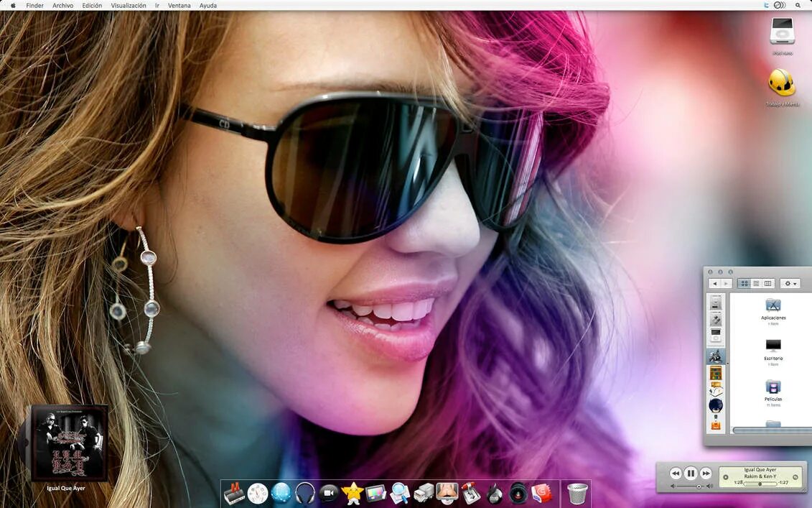Screen dimensions: 812x508
Task: Open the headphones dock icon
Action: pos(305,493)
